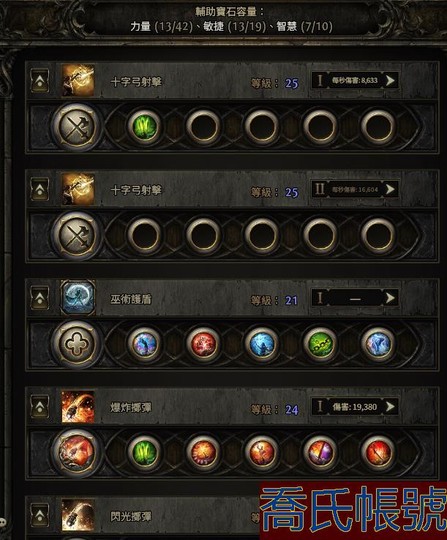This screenshot has height=540, width=447.
Task: Select the green support gem under first 十字弓射擊
Action: (x=145, y=126)
